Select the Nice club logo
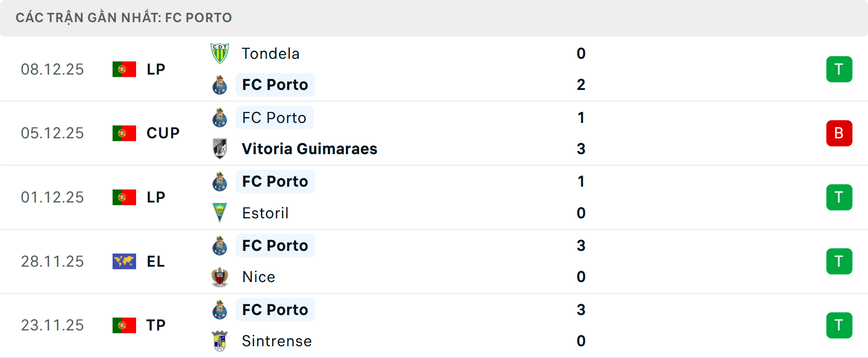 (x=220, y=277)
